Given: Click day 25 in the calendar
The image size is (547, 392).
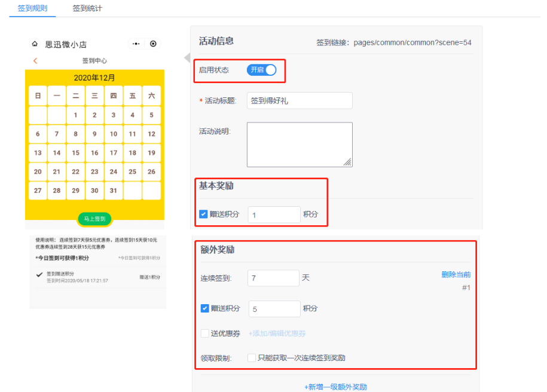Looking at the screenshot, I should click(x=132, y=171).
